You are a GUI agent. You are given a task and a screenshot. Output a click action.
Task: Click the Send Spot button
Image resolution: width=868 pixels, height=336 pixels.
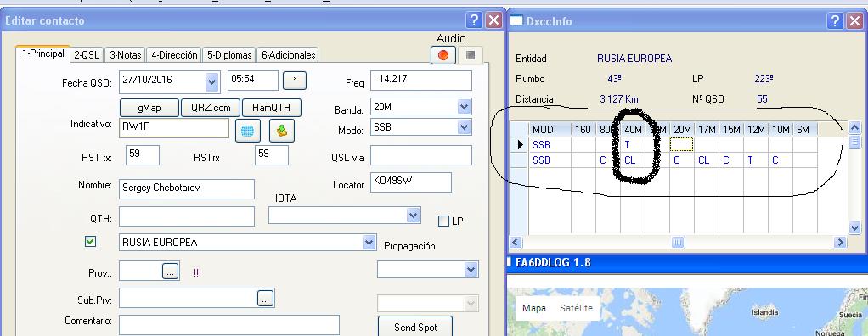point(415,327)
